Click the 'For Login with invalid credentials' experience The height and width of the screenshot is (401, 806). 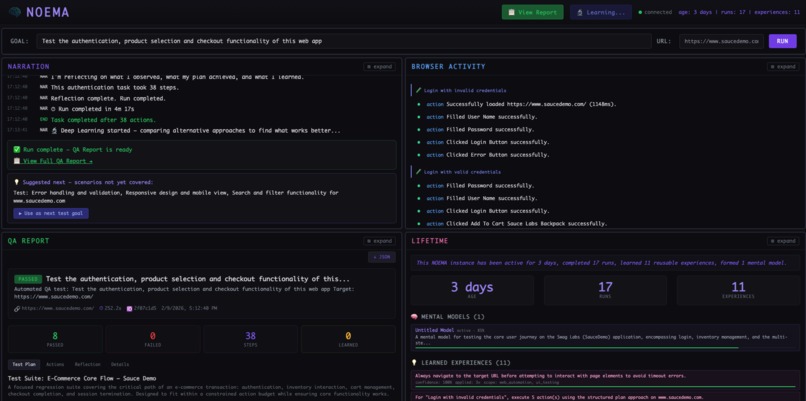[605, 397]
